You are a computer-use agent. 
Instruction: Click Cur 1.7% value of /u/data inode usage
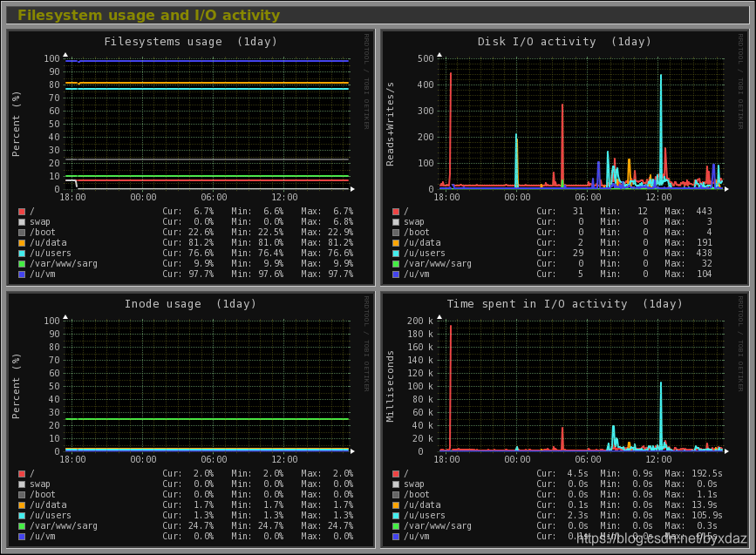(x=203, y=504)
